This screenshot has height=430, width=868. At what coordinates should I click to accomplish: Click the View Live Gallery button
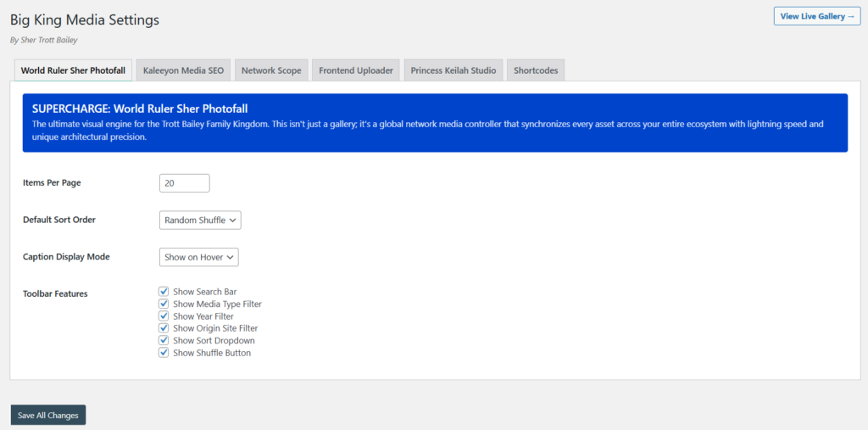(x=817, y=16)
